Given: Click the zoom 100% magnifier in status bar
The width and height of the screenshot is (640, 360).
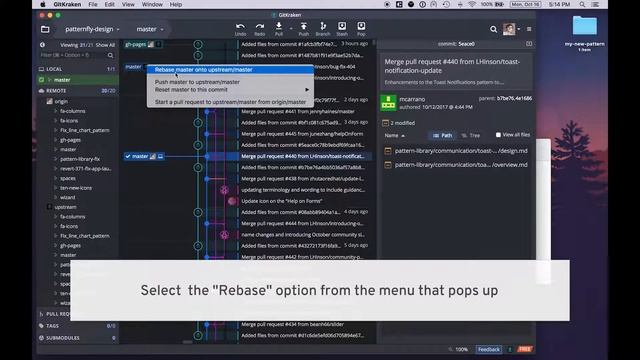Looking at the screenshot, I should pyautogui.click(x=450, y=349).
